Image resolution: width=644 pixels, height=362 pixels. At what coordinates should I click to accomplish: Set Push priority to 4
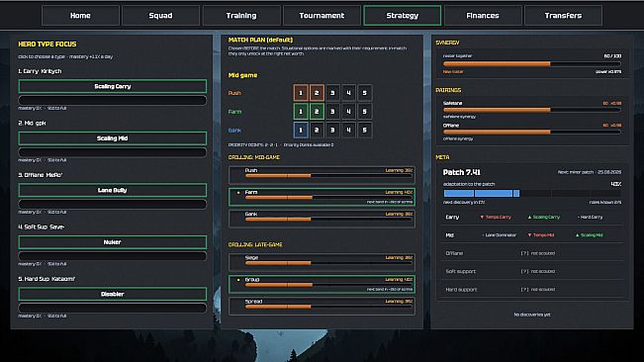tap(348, 93)
